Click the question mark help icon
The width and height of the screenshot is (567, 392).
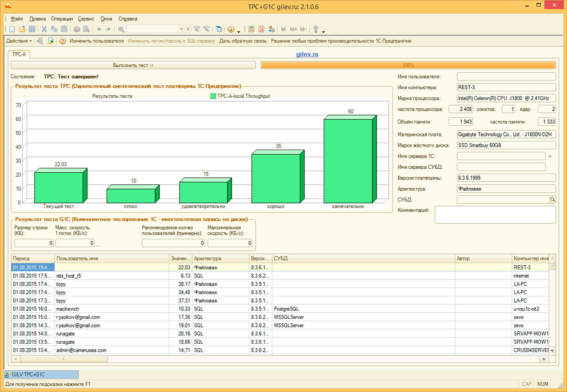(62, 41)
